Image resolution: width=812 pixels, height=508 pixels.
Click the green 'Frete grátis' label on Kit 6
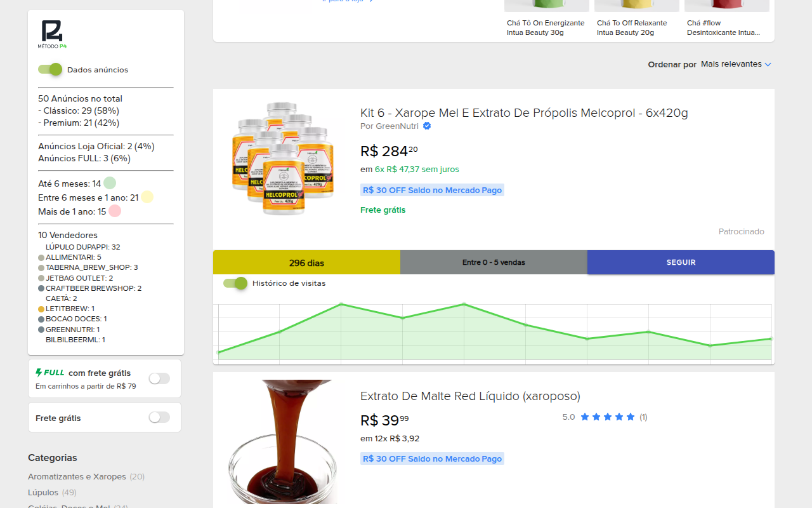pos(383,210)
